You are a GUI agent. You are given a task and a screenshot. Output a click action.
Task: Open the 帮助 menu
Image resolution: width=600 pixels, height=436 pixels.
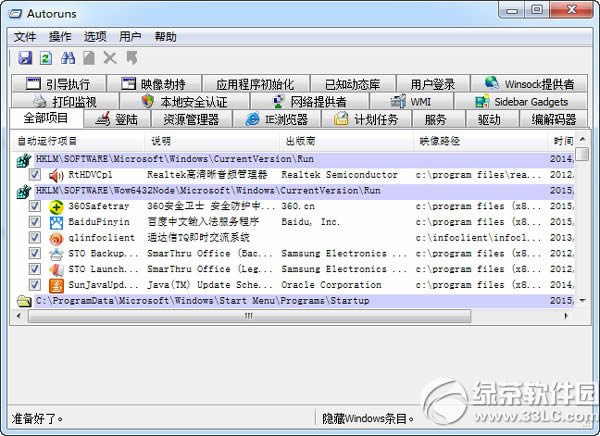165,37
